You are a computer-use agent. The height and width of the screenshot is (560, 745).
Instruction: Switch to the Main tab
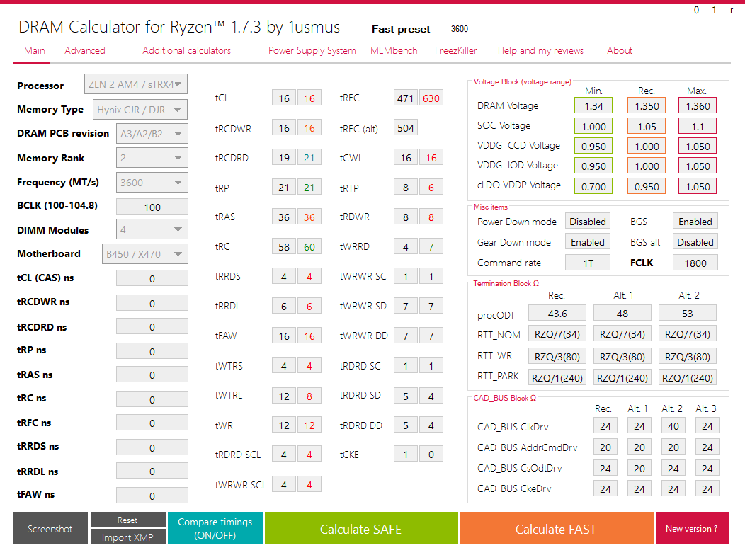[x=34, y=50]
